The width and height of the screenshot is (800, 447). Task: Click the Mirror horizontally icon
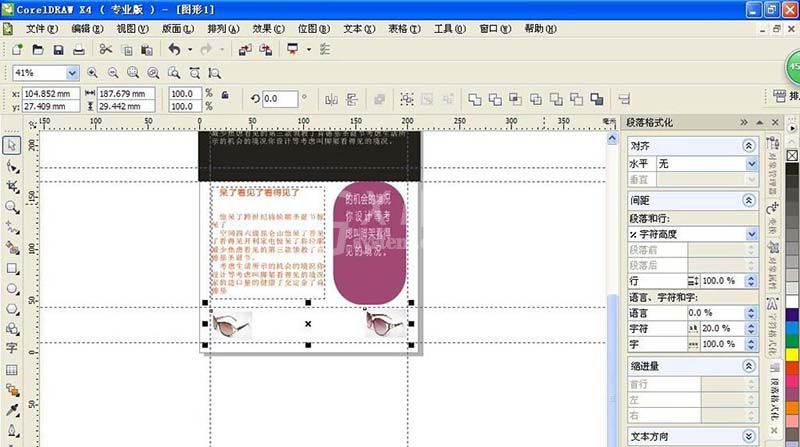pos(331,99)
